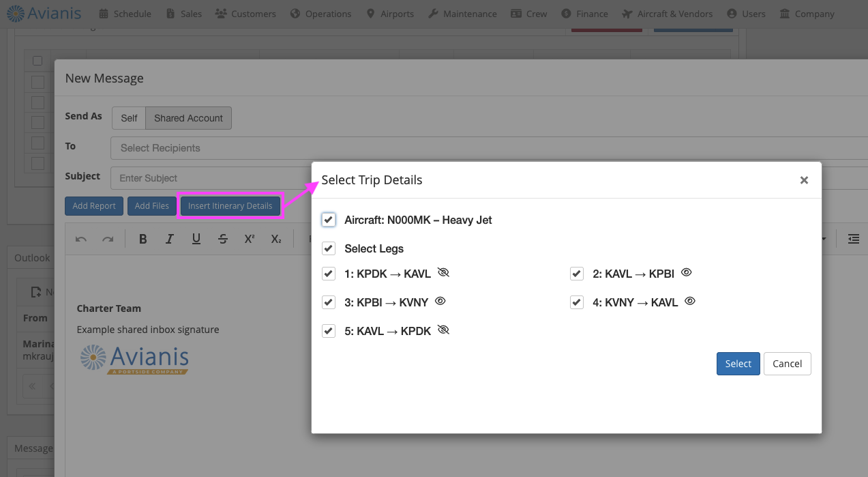Tick the header checkbox in background table
Image resolution: width=868 pixels, height=477 pixels.
click(x=38, y=61)
